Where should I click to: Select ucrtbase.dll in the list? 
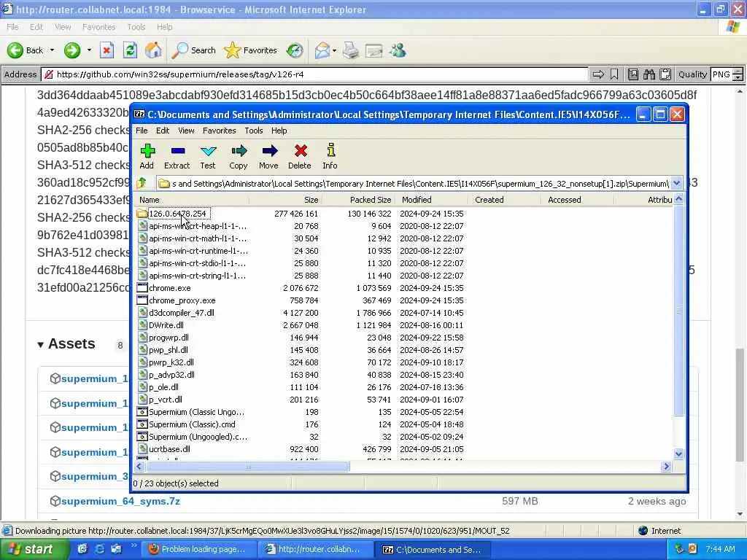point(169,449)
